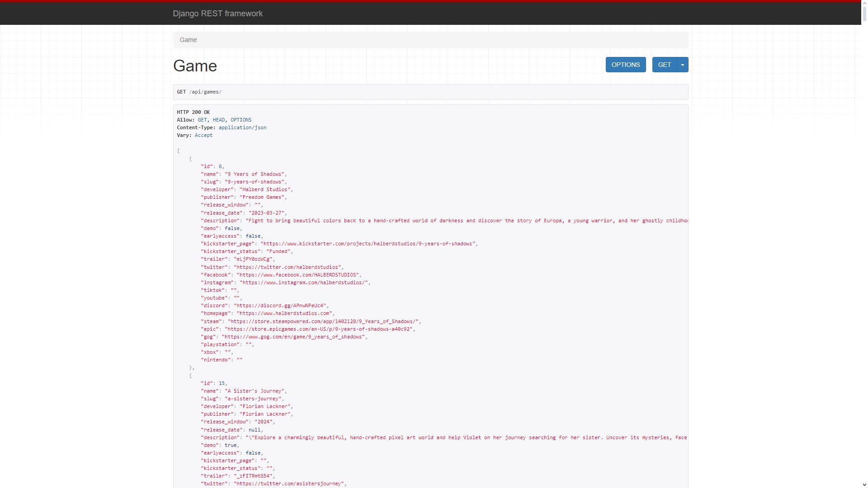
Task: Open the instagram.com/halberdstudios link
Action: click(304, 282)
